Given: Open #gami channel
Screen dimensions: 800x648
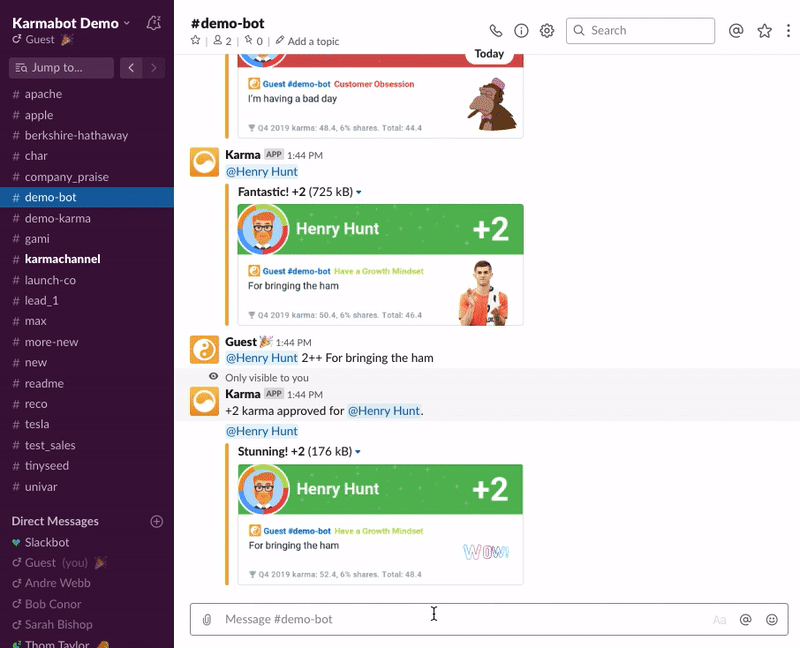Looking at the screenshot, I should click(87, 239).
